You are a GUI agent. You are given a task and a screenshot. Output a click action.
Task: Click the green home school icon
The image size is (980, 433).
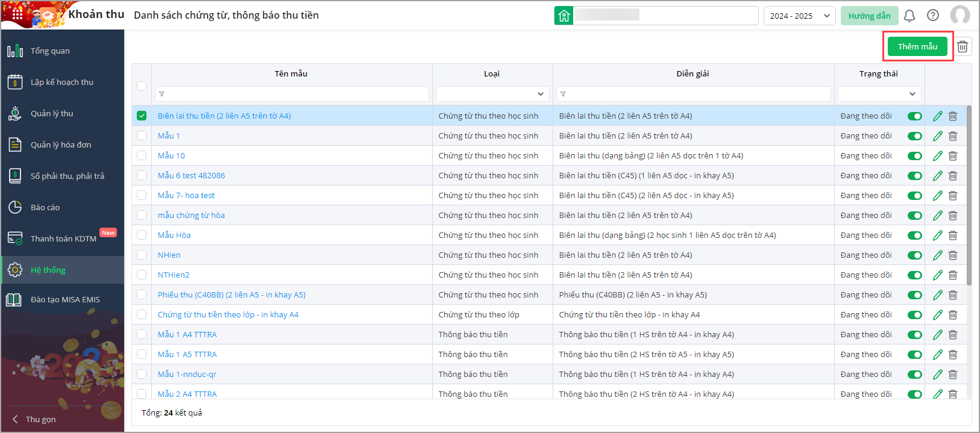pos(564,16)
